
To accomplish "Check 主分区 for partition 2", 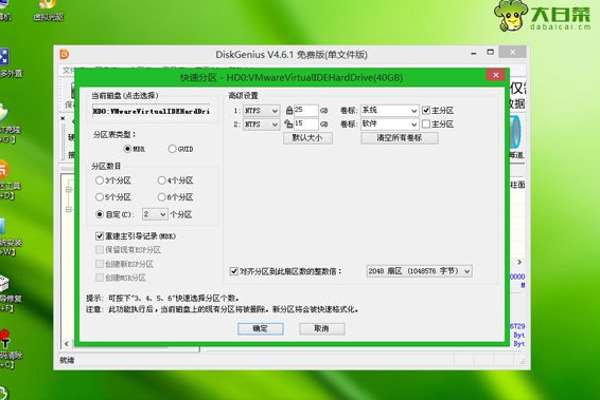I will [x=426, y=124].
